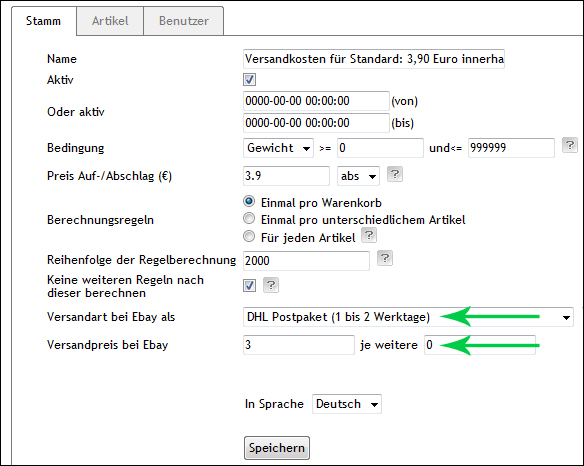The width and height of the screenshot is (584, 466).
Task: Select Einmal pro unterschiedlichem Artikel option
Action: click(x=249, y=219)
